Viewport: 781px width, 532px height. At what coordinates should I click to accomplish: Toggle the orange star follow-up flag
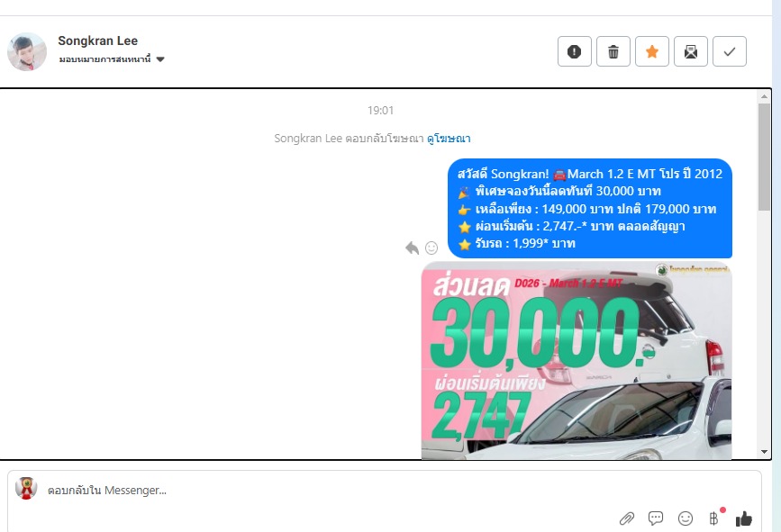pos(652,51)
